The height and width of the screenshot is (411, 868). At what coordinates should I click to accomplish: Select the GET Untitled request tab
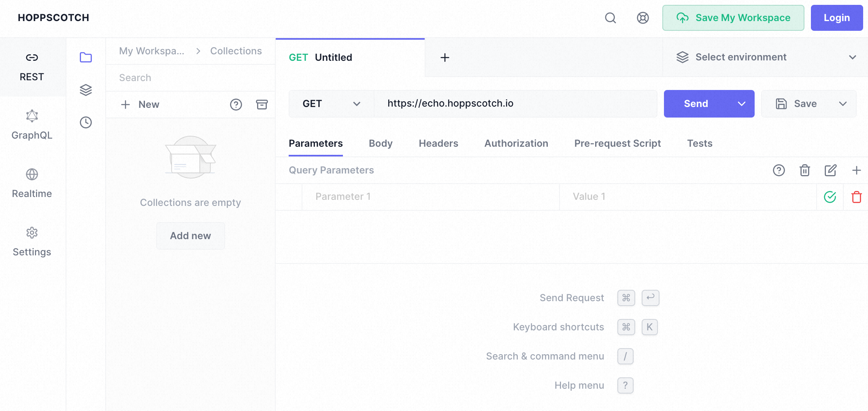[350, 58]
